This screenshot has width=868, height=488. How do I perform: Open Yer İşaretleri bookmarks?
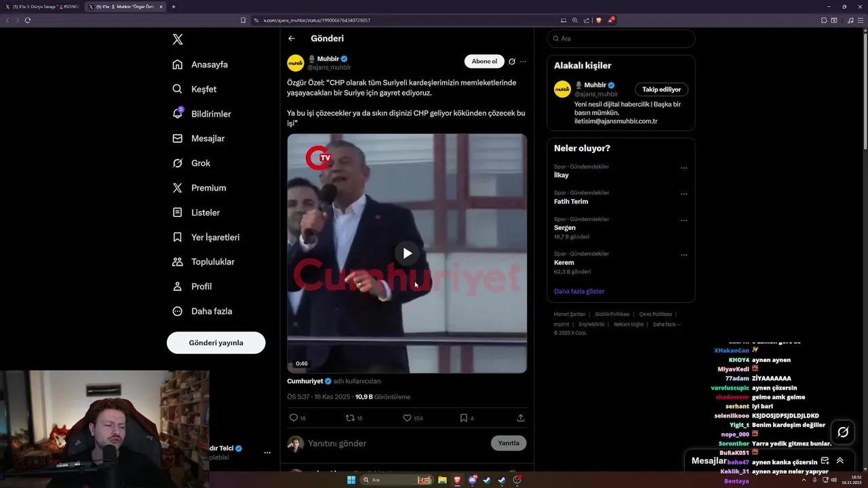(x=205, y=237)
